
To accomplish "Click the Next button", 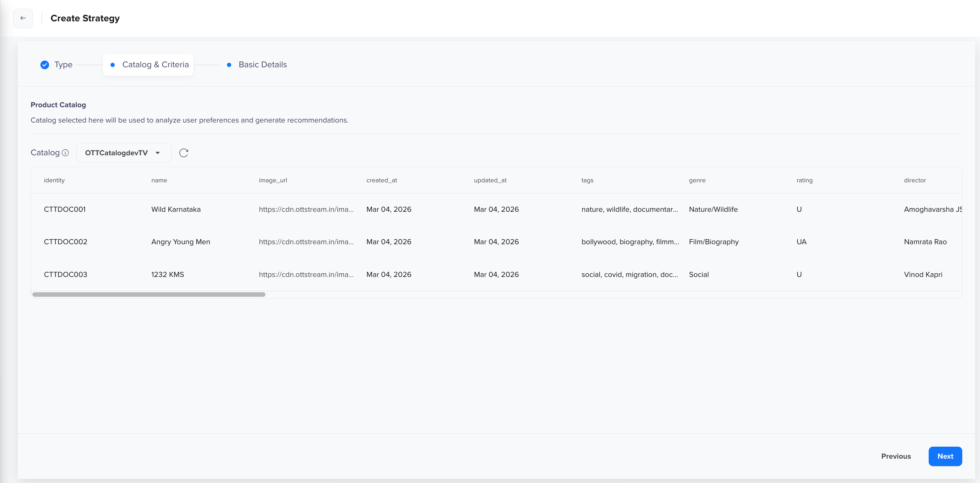I will (945, 456).
